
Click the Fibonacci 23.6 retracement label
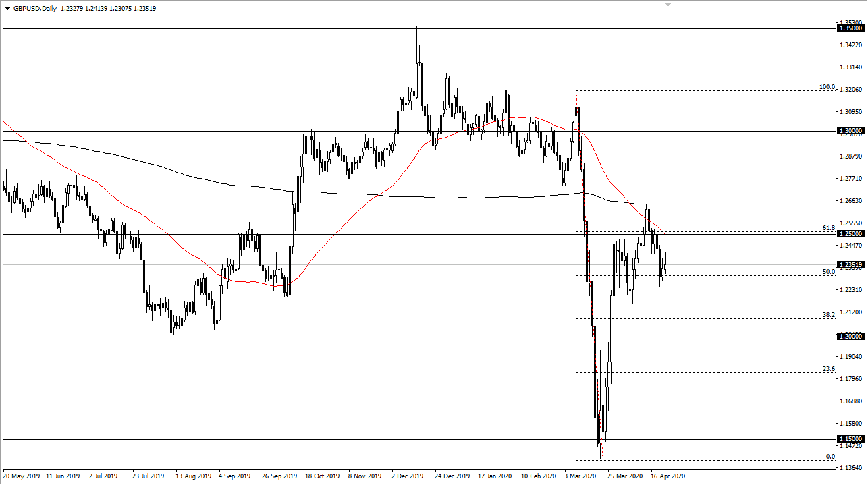coord(829,369)
